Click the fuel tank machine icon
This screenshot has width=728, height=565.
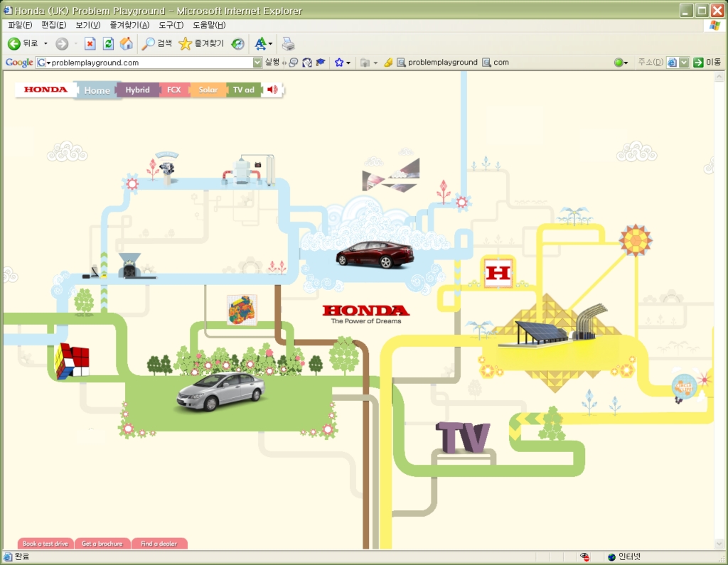pos(248,171)
